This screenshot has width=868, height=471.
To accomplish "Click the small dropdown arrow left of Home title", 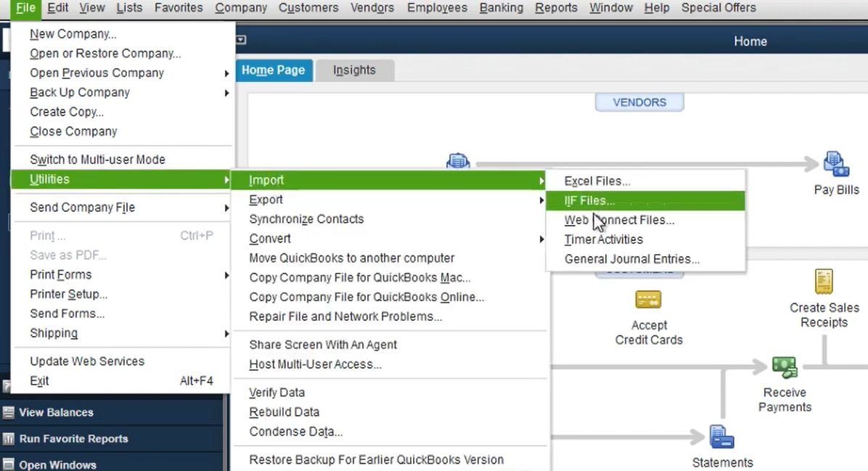I will (x=241, y=39).
